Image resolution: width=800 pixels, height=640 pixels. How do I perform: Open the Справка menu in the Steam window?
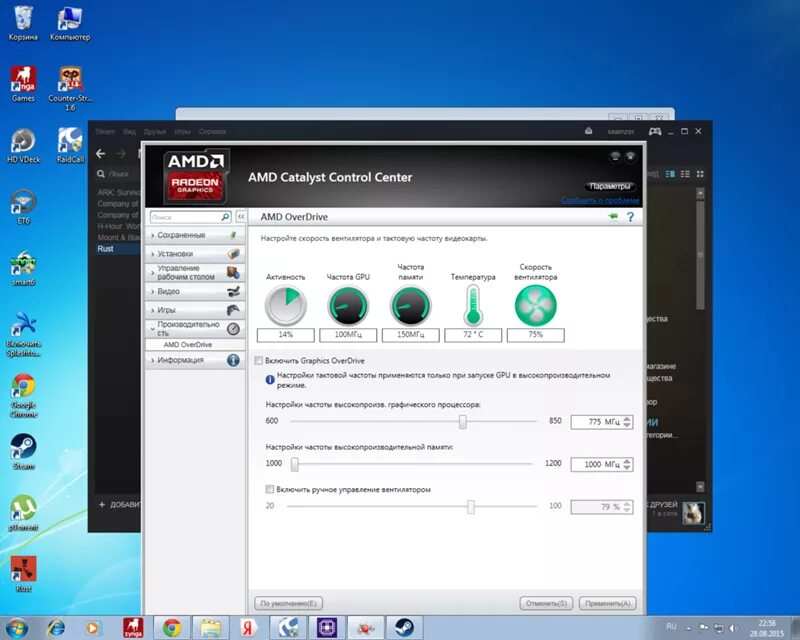pyautogui.click(x=212, y=132)
